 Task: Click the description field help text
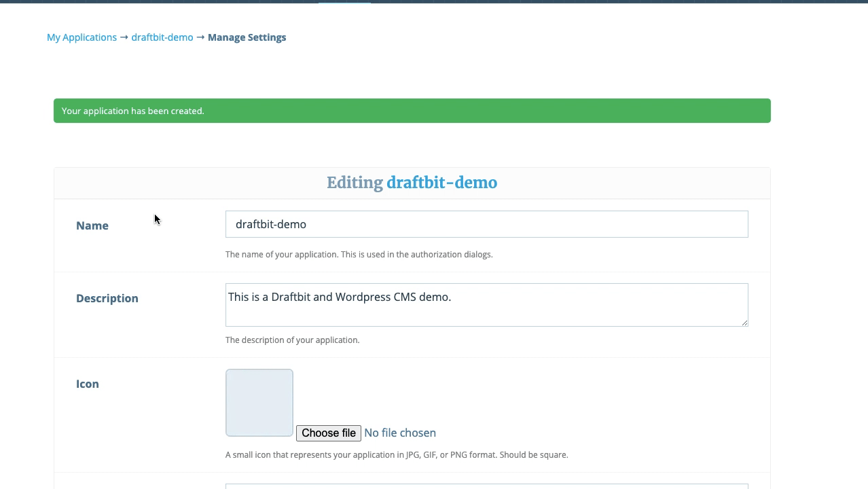tap(293, 340)
